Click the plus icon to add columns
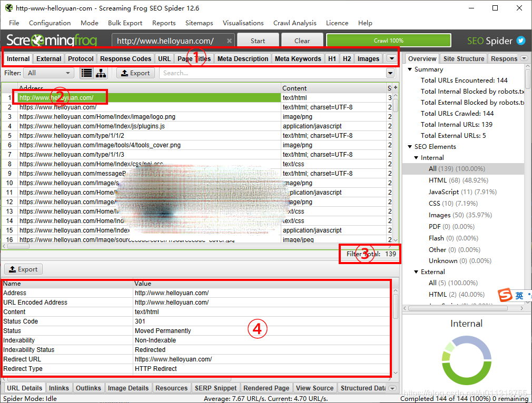 pos(395,87)
